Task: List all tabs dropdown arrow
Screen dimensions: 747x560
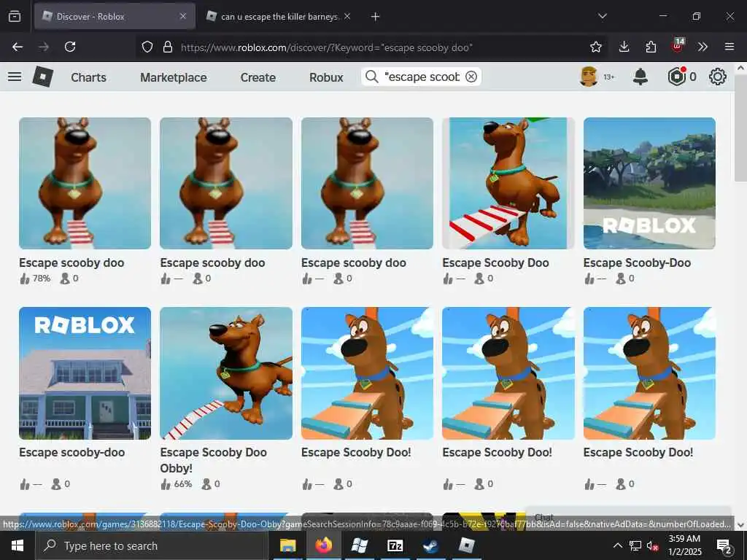Action: point(603,16)
